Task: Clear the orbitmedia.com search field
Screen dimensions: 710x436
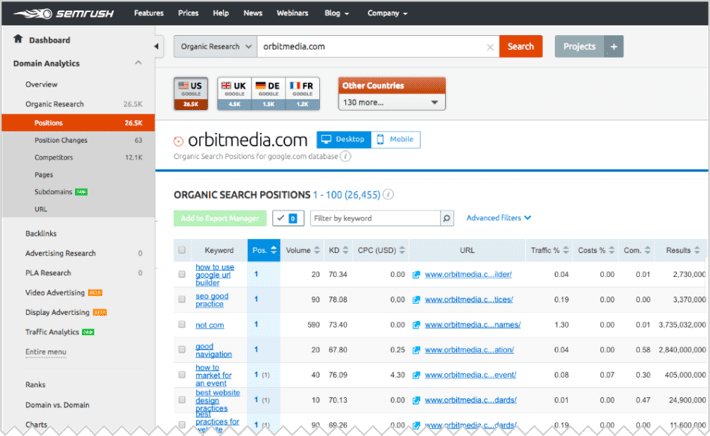Action: [489, 47]
